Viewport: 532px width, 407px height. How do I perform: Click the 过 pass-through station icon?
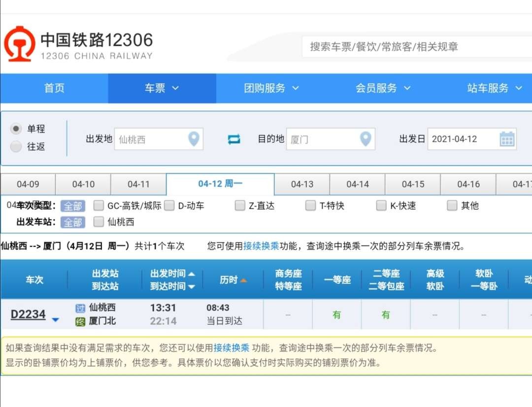point(80,308)
